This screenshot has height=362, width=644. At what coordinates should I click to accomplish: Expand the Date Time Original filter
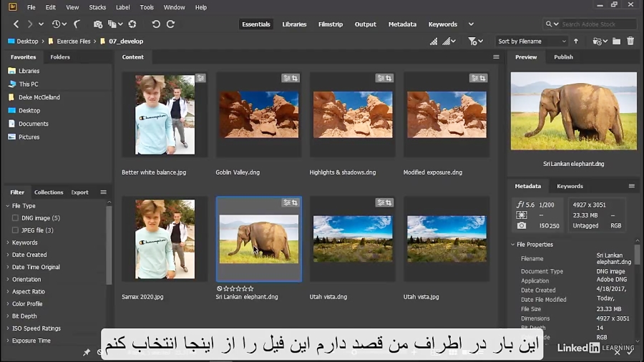click(x=8, y=267)
